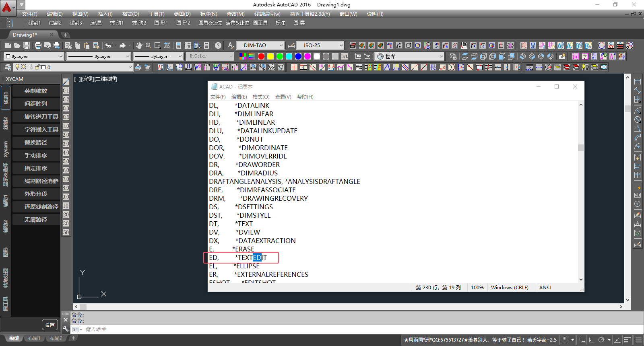
Task: Pick the yellow color swatch
Action: [x=270, y=56]
